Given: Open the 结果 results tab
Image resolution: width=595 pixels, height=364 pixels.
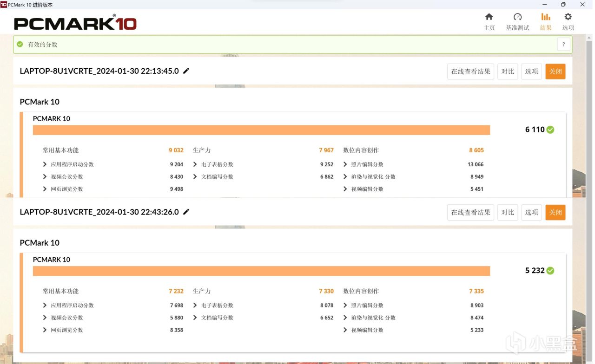Looking at the screenshot, I should point(546,22).
